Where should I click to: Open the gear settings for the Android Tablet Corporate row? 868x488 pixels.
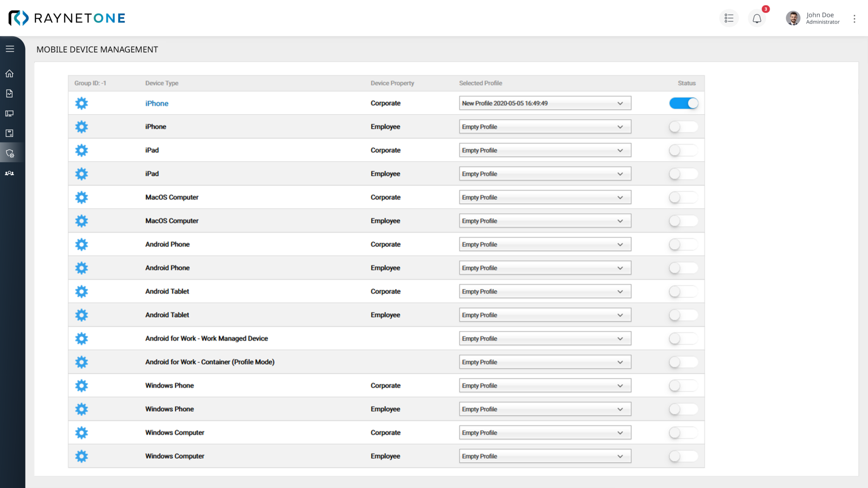pos(81,291)
